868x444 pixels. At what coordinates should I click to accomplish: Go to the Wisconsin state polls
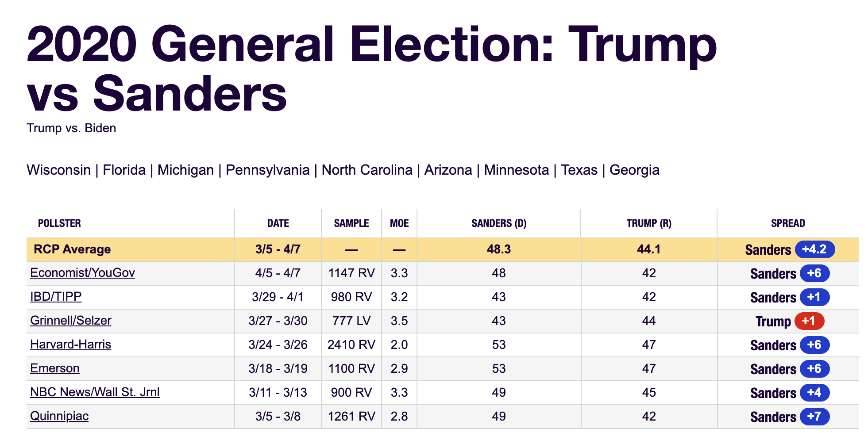58,170
